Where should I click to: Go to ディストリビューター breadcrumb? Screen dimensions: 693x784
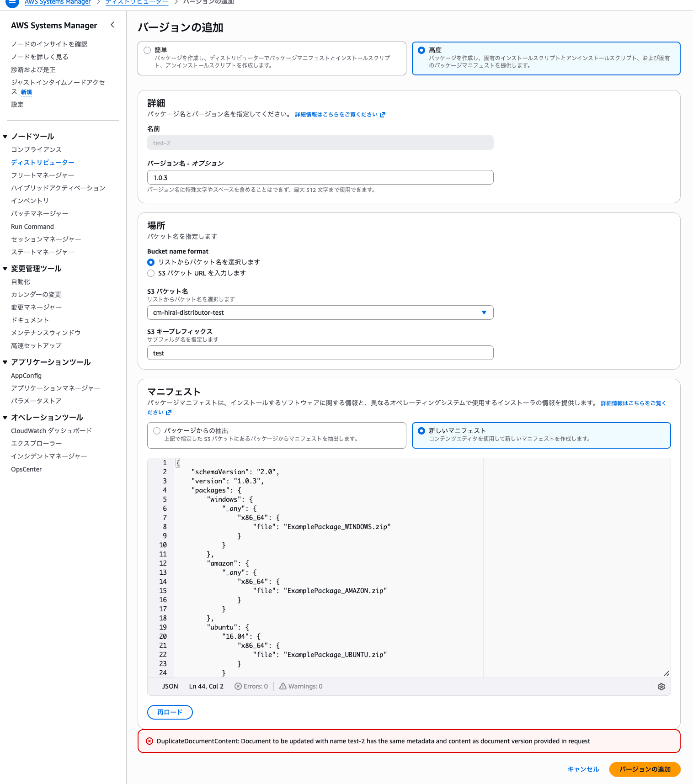pos(137,2)
